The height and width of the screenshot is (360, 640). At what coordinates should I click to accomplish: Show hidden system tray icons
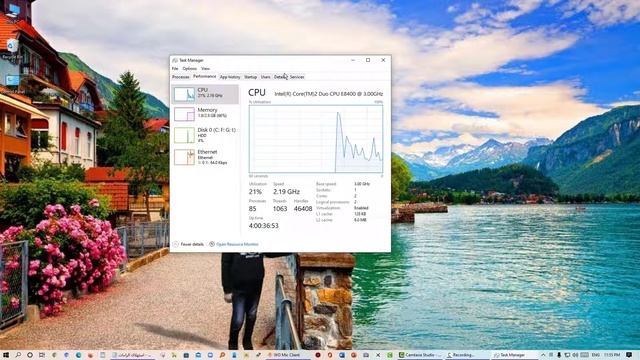543,355
